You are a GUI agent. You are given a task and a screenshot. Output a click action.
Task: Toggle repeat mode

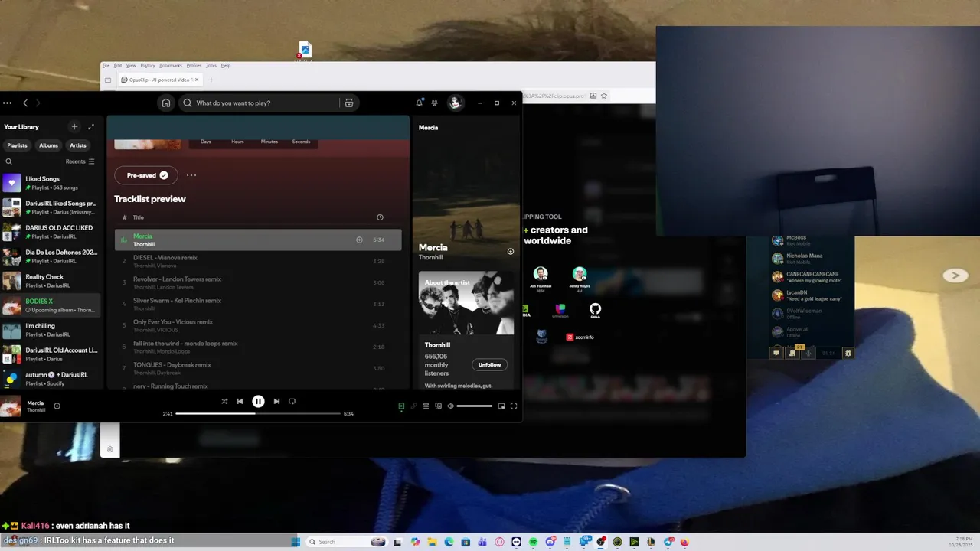[x=292, y=401]
